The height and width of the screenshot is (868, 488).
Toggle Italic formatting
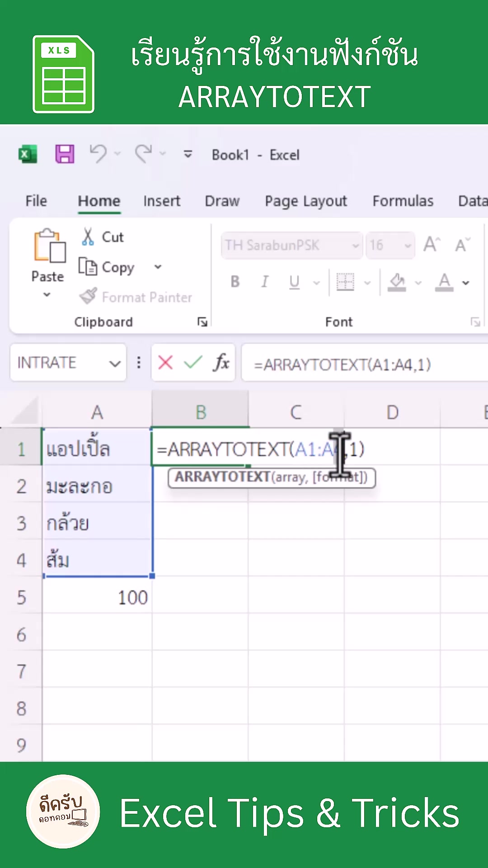[265, 282]
